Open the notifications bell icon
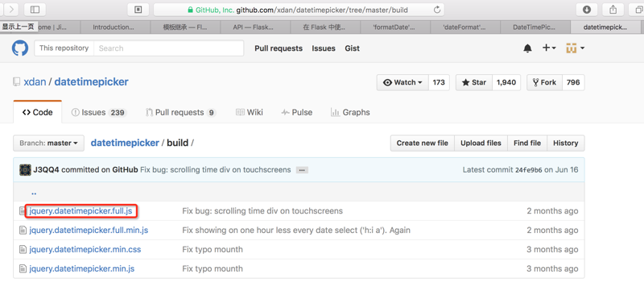644x291 pixels. 527,48
